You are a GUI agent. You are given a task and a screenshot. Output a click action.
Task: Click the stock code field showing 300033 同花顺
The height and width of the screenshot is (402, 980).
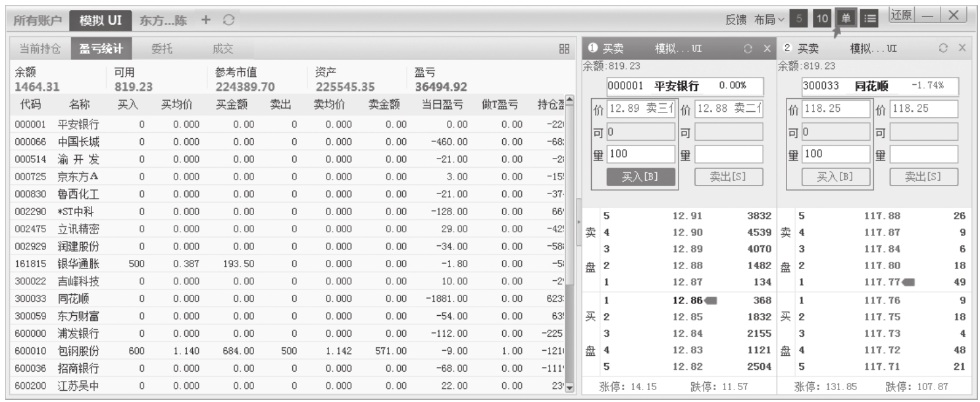tap(880, 86)
